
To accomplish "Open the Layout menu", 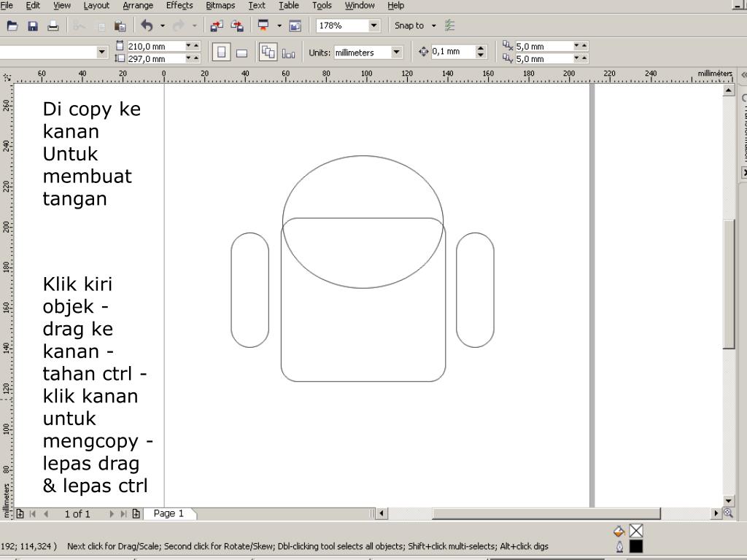I will (96, 6).
